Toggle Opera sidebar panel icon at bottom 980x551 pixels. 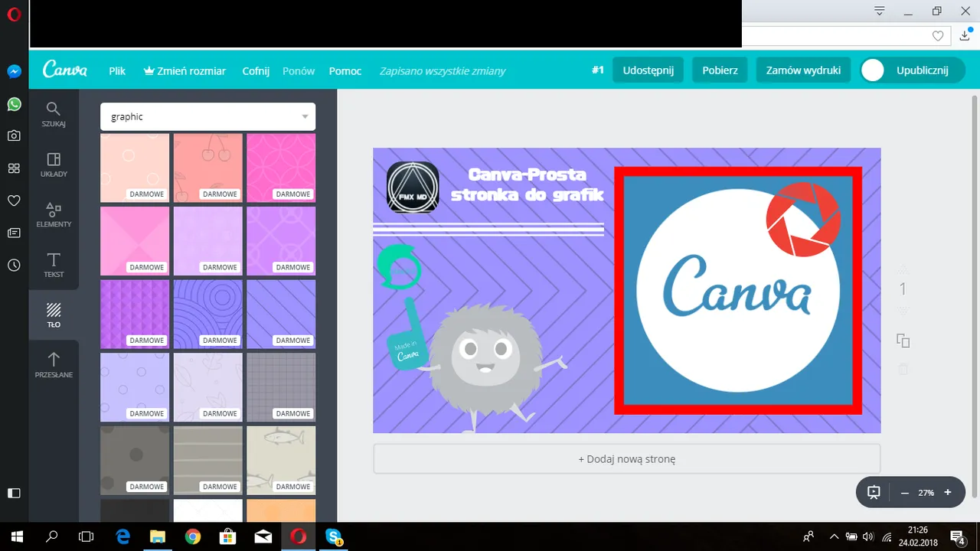point(14,494)
